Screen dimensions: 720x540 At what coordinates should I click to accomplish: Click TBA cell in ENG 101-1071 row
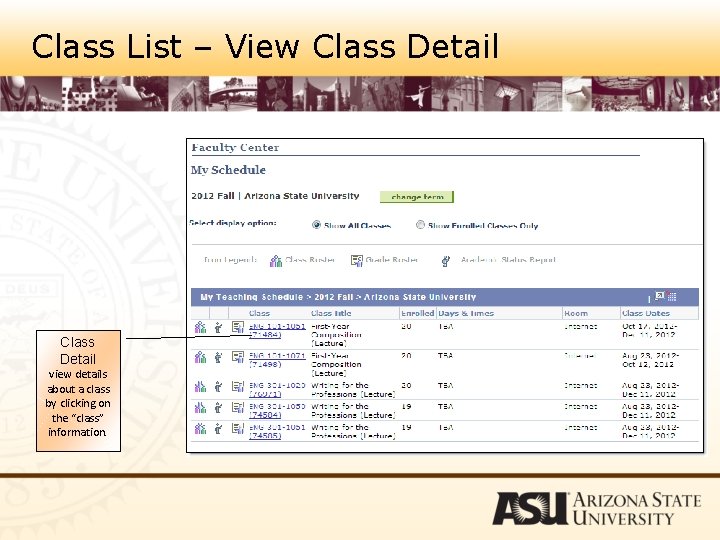tap(445, 356)
